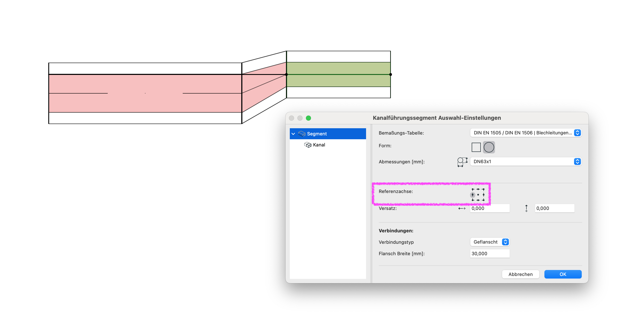Collapse the Segment tree chevron

(x=293, y=134)
